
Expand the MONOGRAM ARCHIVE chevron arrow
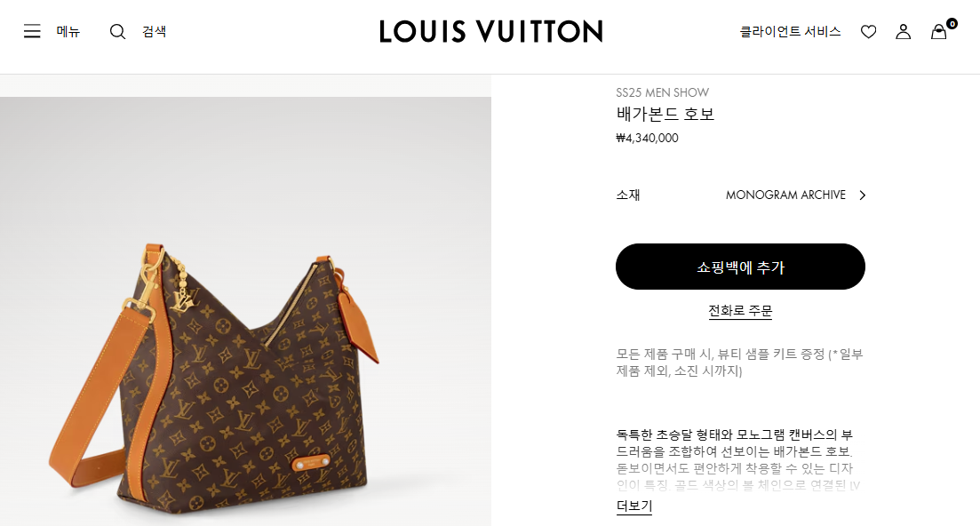(x=863, y=195)
